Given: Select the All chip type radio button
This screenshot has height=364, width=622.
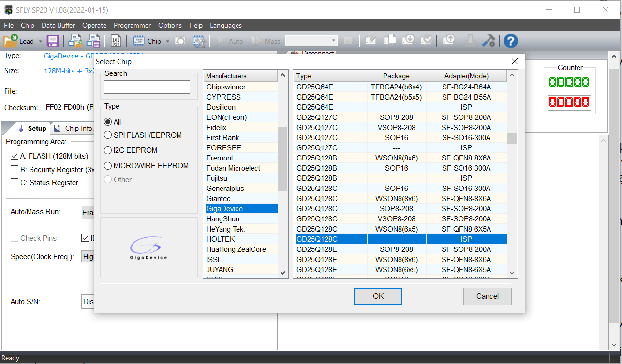Looking at the screenshot, I should tap(108, 122).
